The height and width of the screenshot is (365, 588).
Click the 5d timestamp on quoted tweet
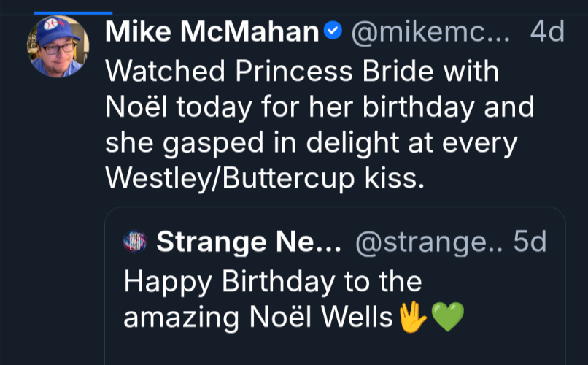(x=530, y=242)
